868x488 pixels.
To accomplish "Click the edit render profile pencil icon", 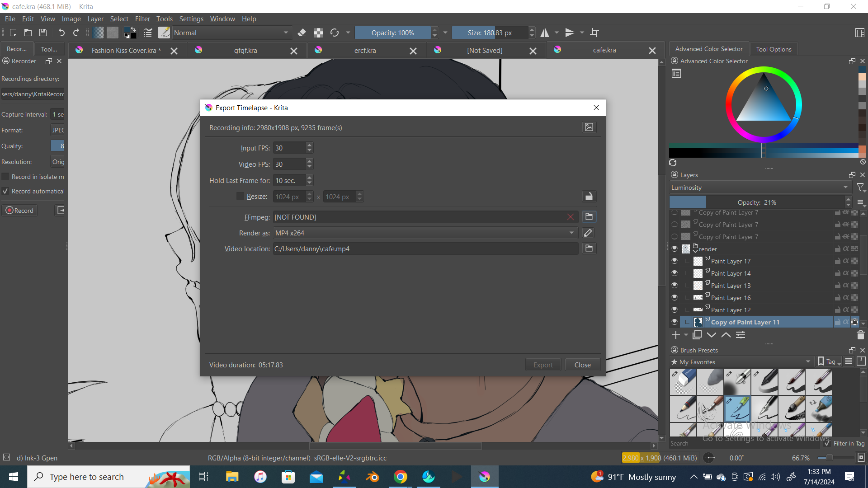I will pyautogui.click(x=588, y=233).
